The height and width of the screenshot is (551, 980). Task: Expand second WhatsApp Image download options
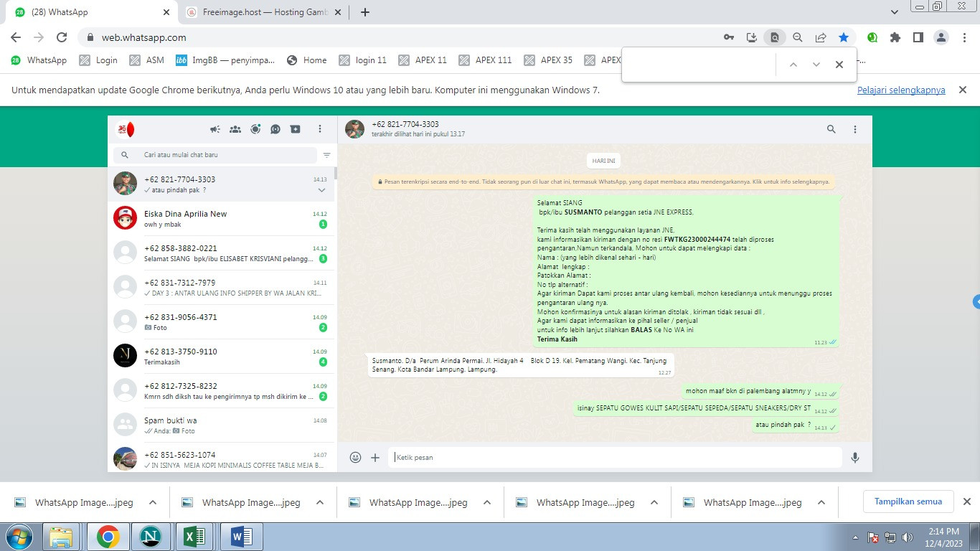320,502
